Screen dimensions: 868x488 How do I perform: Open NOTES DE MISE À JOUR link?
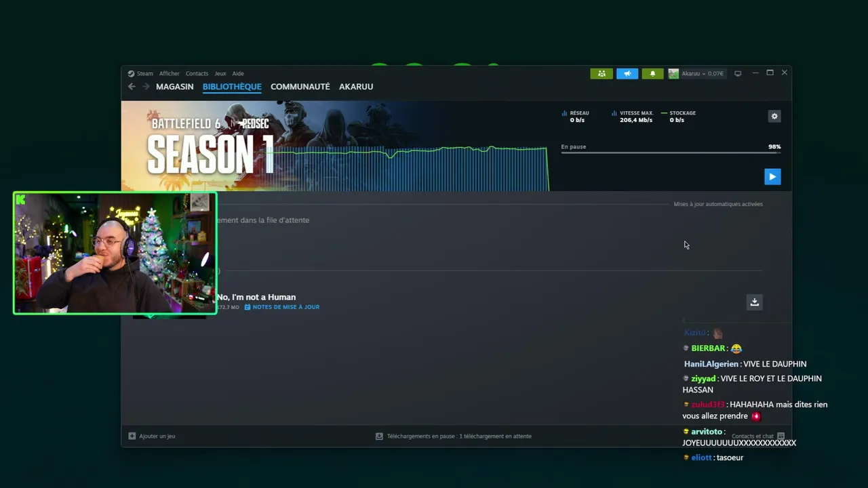click(281, 307)
